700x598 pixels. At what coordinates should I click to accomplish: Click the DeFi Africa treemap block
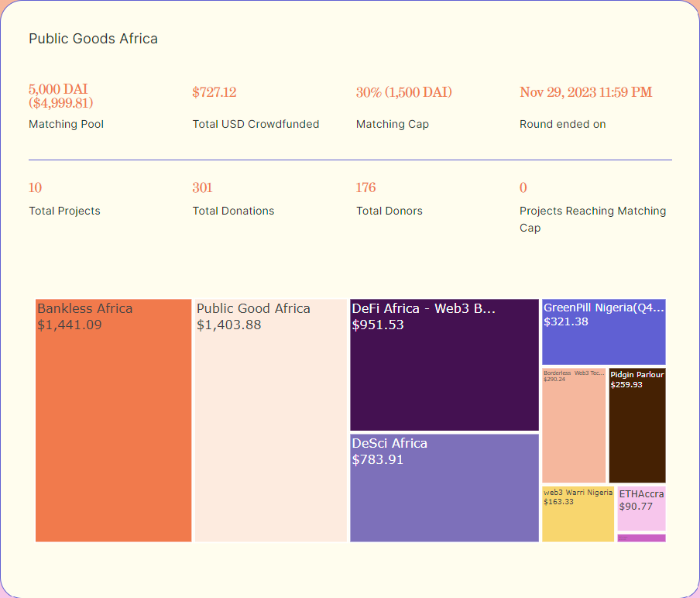(x=444, y=365)
